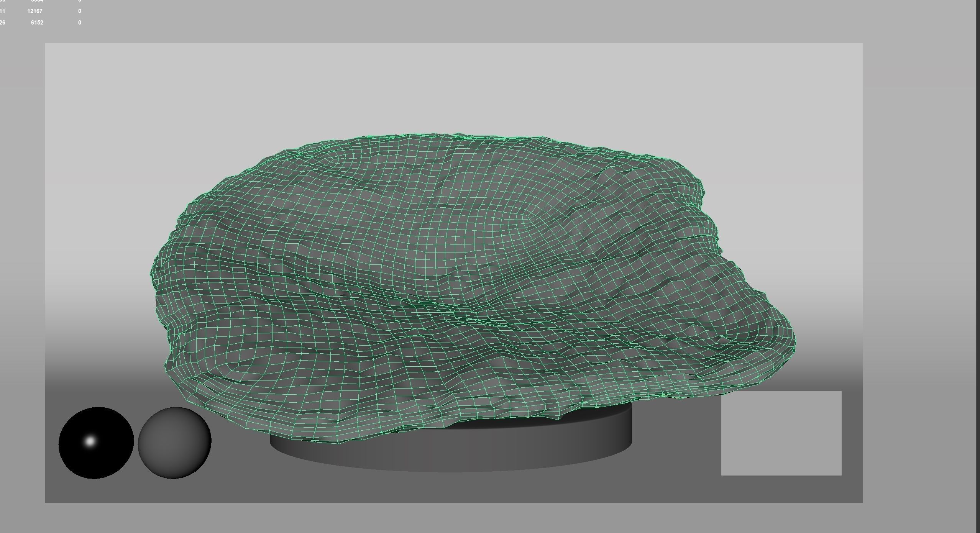
Task: Click empty viewport area left of the backdrop
Action: click(22, 268)
